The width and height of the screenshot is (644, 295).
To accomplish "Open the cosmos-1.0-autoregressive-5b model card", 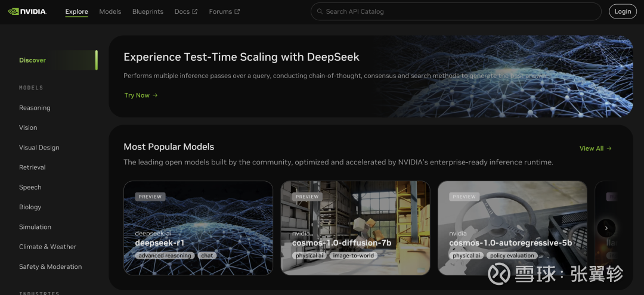I will [513, 228].
